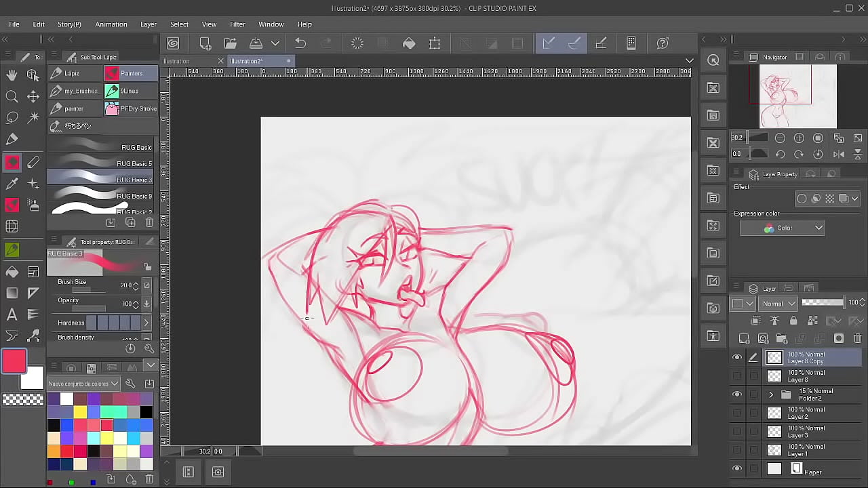Screen dimensions: 868x488
Task: Hide the Layer 8 Copy layer
Action: [737, 358]
